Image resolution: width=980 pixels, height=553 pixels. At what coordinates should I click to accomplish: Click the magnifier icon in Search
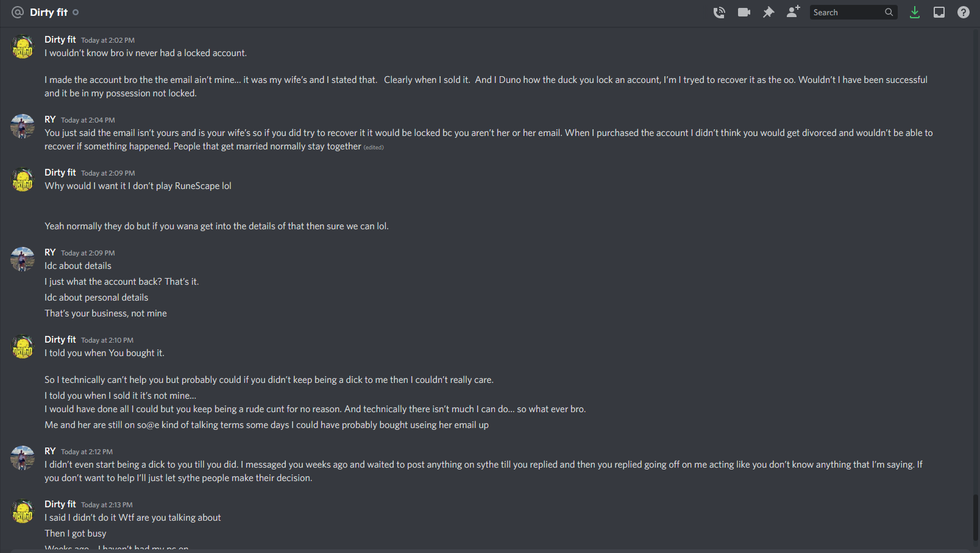pos(889,12)
